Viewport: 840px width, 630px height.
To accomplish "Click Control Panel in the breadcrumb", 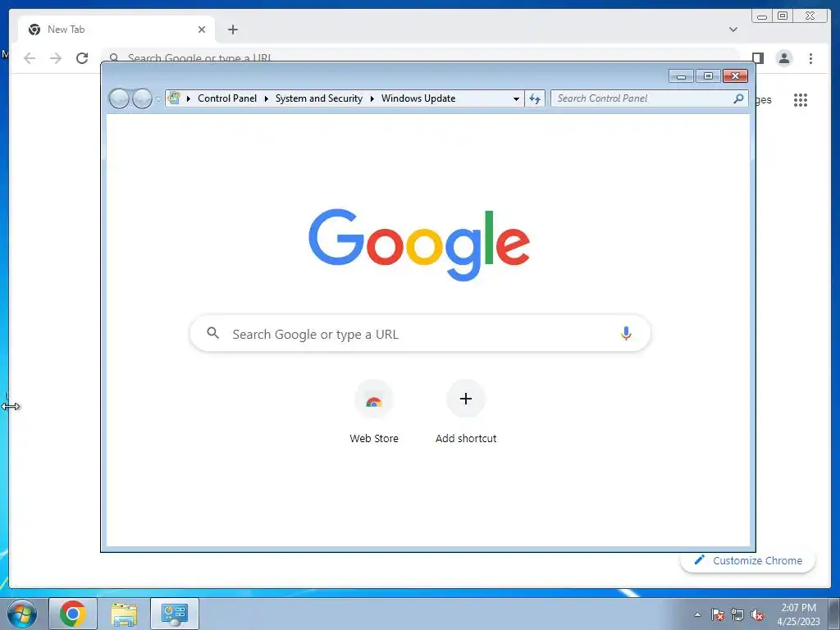I will pos(227,98).
